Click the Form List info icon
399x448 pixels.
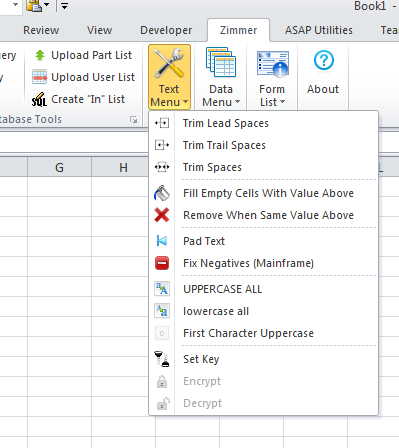coord(273,64)
